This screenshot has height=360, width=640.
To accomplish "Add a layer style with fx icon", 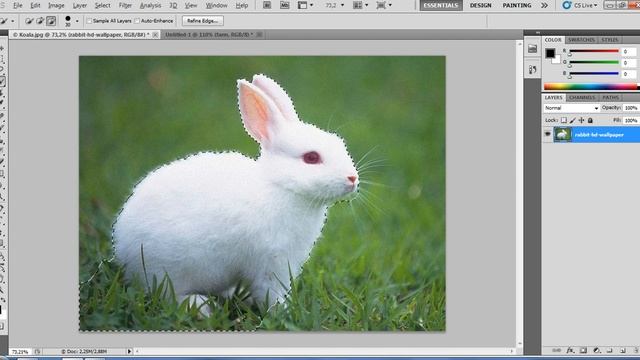I will (570, 351).
